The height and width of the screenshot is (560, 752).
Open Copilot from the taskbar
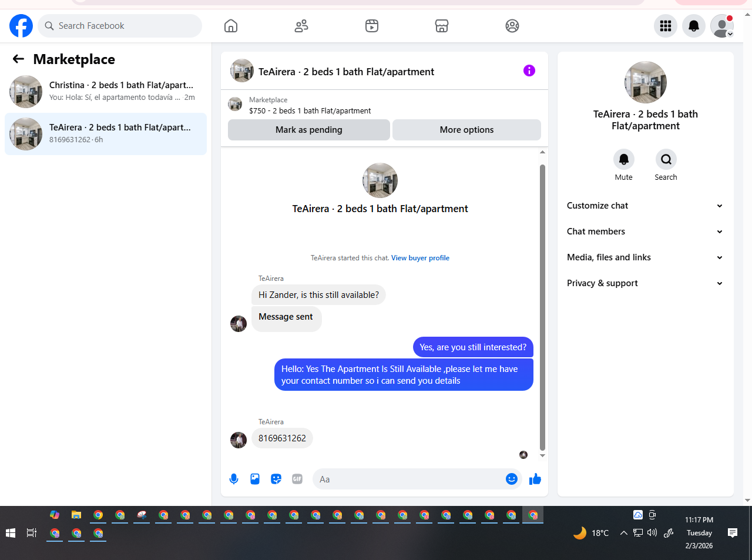(x=55, y=515)
